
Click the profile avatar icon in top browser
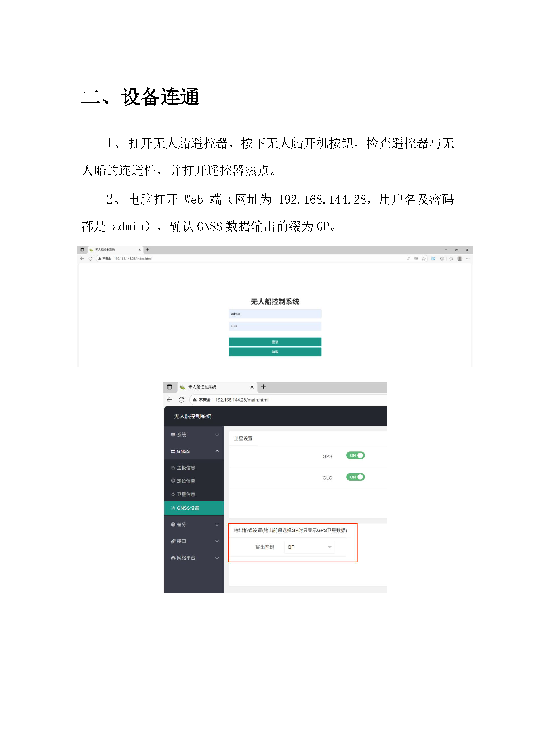[460, 259]
